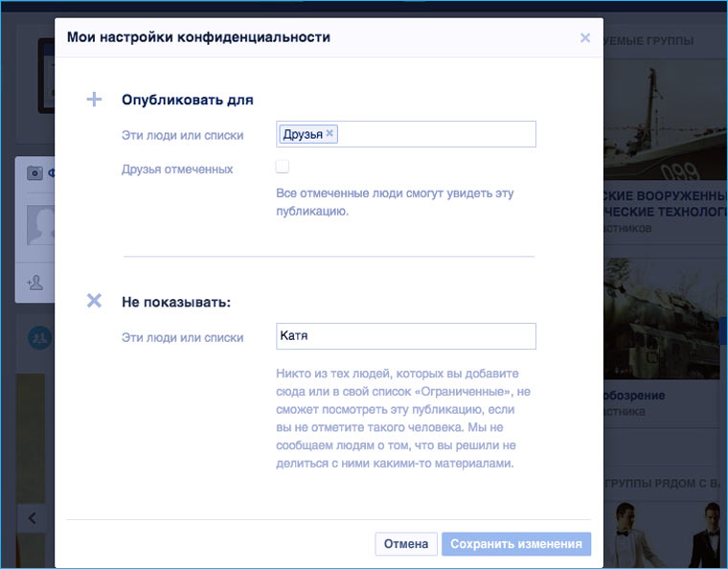Click the left arrow at bottom left
The width and height of the screenshot is (728, 569).
[x=33, y=518]
